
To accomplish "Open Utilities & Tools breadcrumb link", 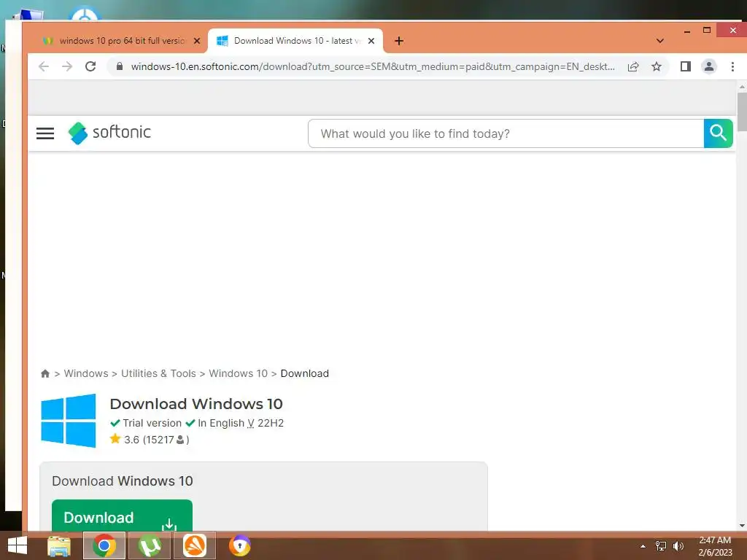I will point(158,374).
